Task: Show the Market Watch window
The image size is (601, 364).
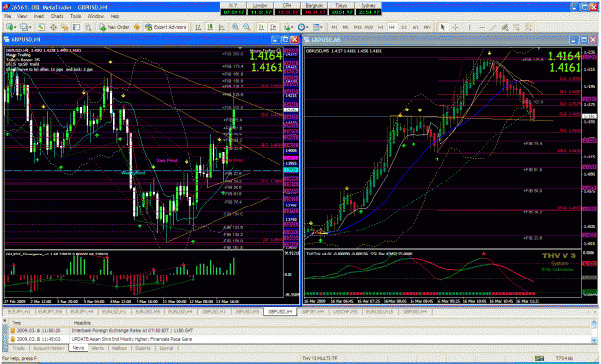Action: pos(41,27)
